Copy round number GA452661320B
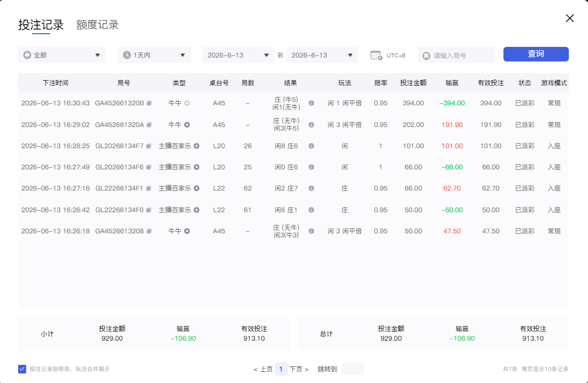The height and width of the screenshot is (383, 588). pos(149,103)
